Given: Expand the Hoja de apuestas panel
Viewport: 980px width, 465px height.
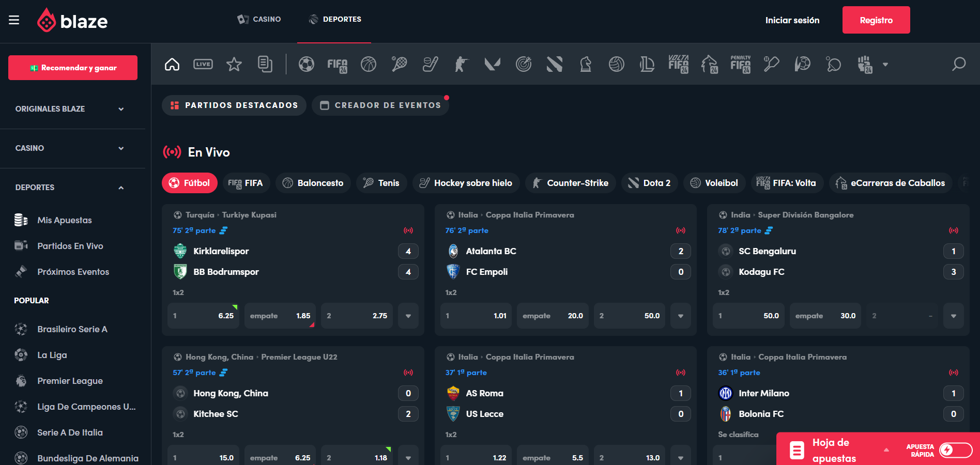Looking at the screenshot, I should pos(886,450).
